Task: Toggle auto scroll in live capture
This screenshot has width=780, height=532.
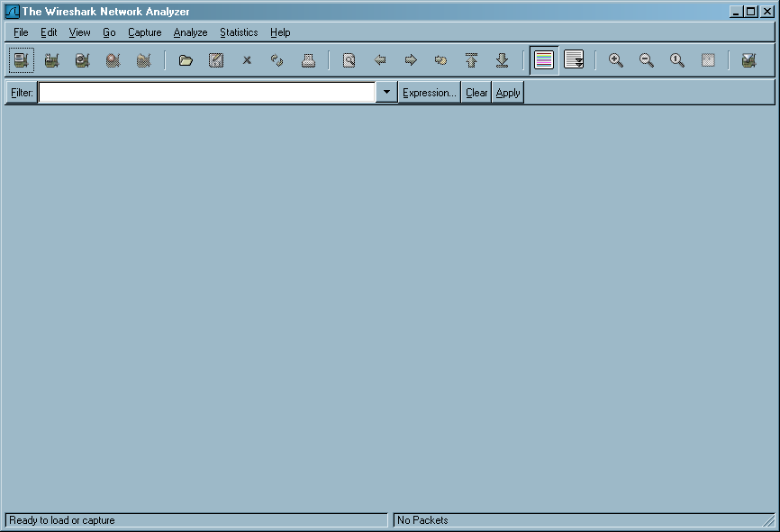Action: (574, 60)
